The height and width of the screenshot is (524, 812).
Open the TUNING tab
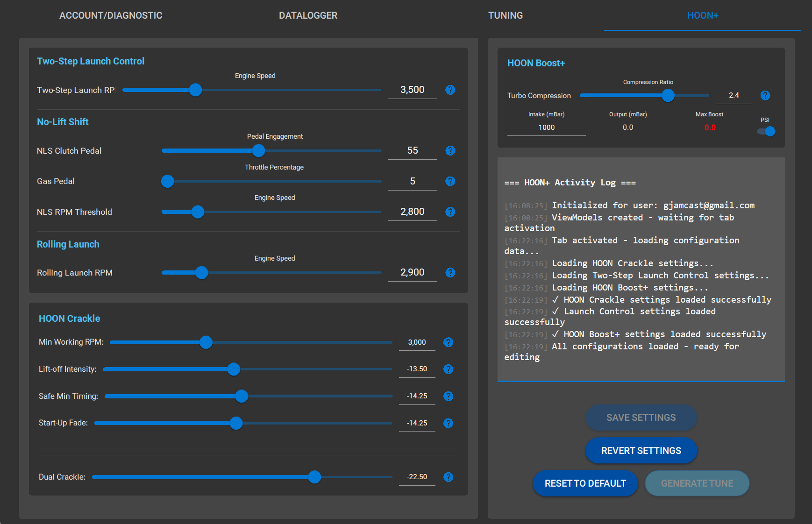(x=505, y=15)
